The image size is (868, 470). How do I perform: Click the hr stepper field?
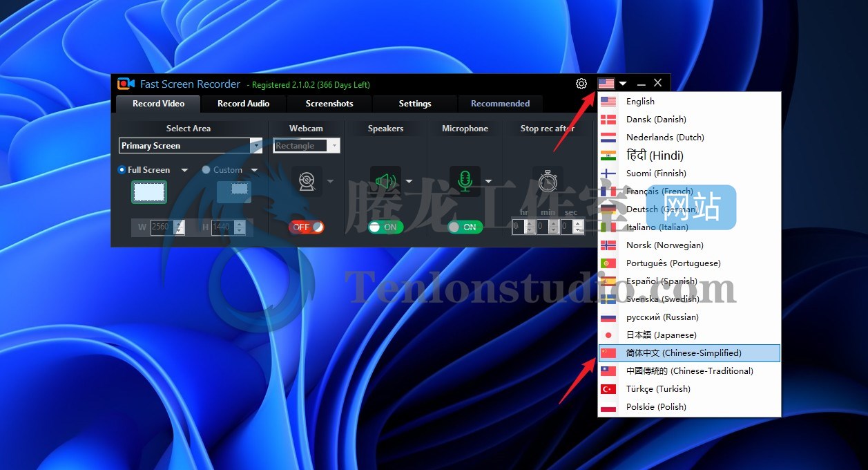tap(523, 226)
